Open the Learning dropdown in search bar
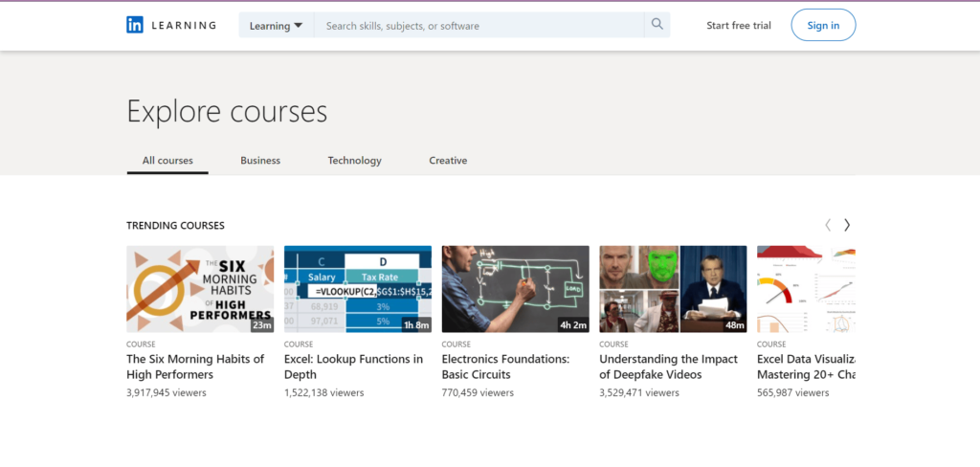980x467 pixels. (277, 26)
